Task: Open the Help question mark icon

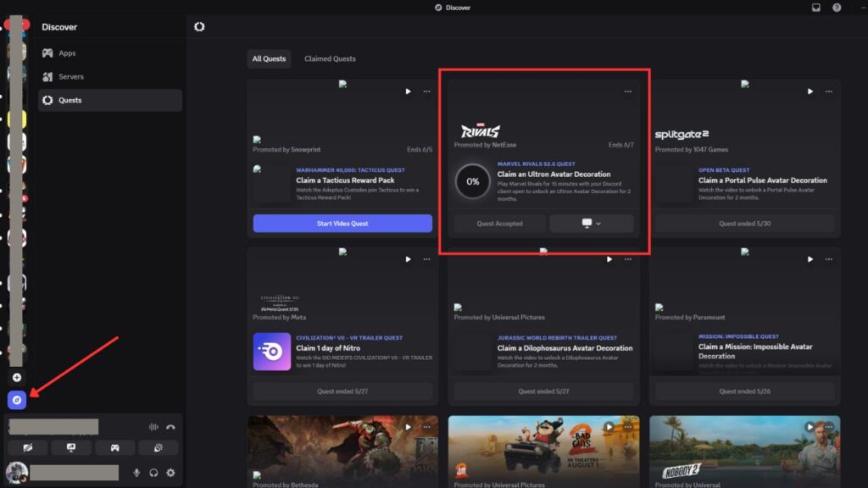Action: 837,8
